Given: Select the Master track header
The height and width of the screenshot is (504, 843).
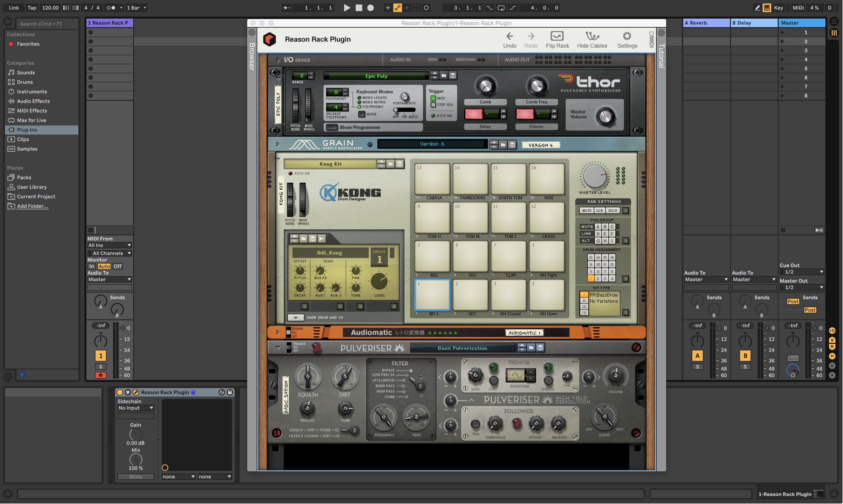Looking at the screenshot, I should coord(802,22).
